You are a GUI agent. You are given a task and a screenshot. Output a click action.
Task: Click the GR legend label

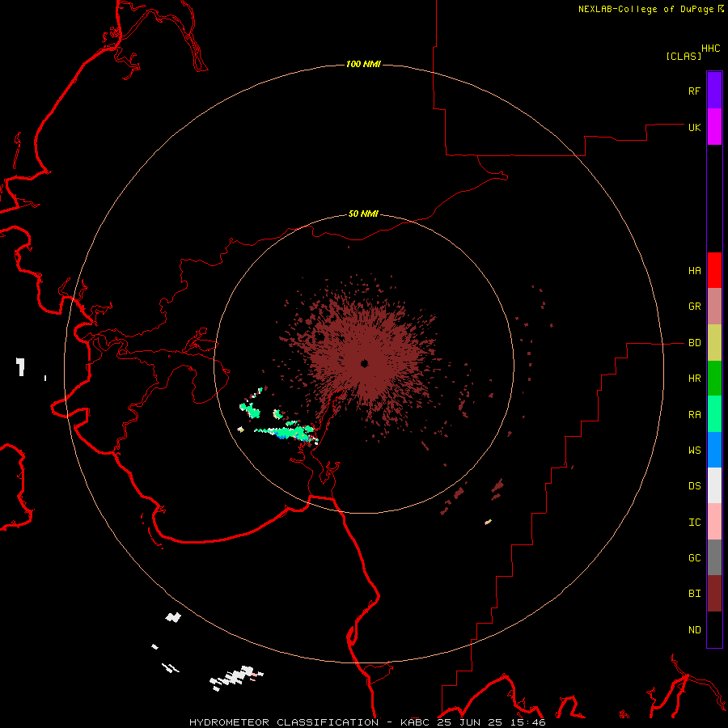[694, 307]
